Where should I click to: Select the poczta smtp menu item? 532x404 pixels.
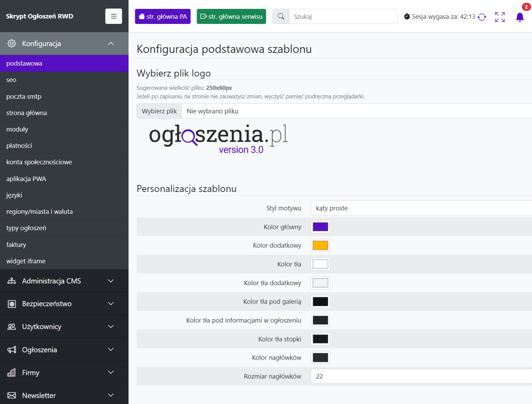tap(24, 96)
